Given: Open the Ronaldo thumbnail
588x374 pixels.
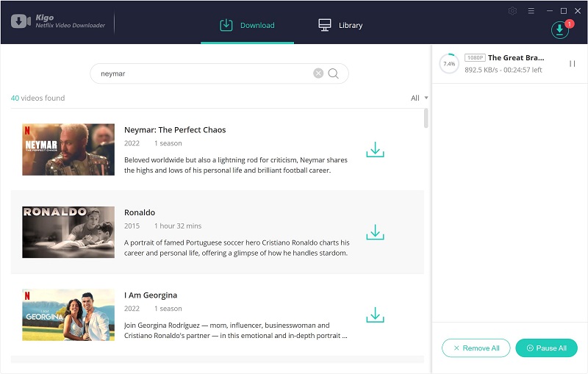Looking at the screenshot, I should [x=68, y=232].
